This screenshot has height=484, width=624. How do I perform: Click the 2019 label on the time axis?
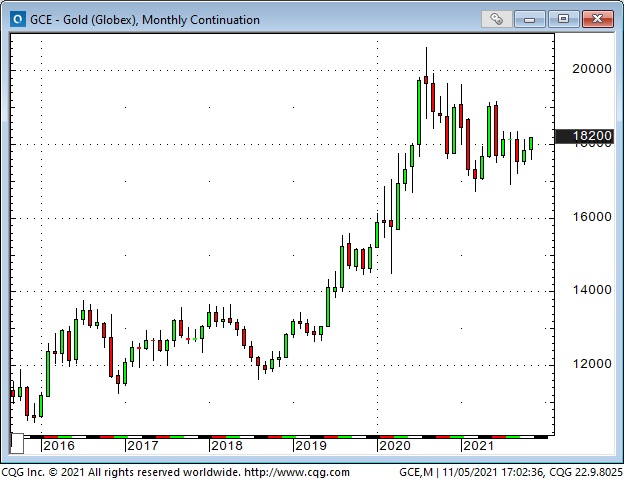311,445
